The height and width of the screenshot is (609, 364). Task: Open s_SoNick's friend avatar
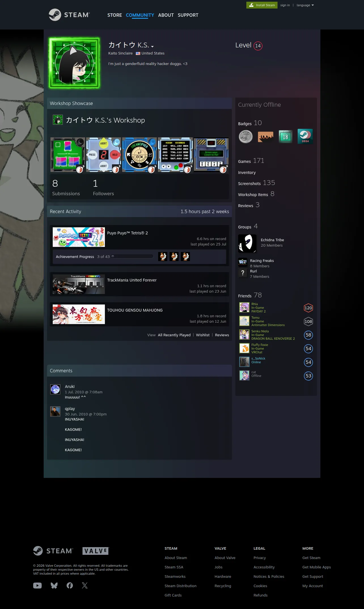pos(244,362)
